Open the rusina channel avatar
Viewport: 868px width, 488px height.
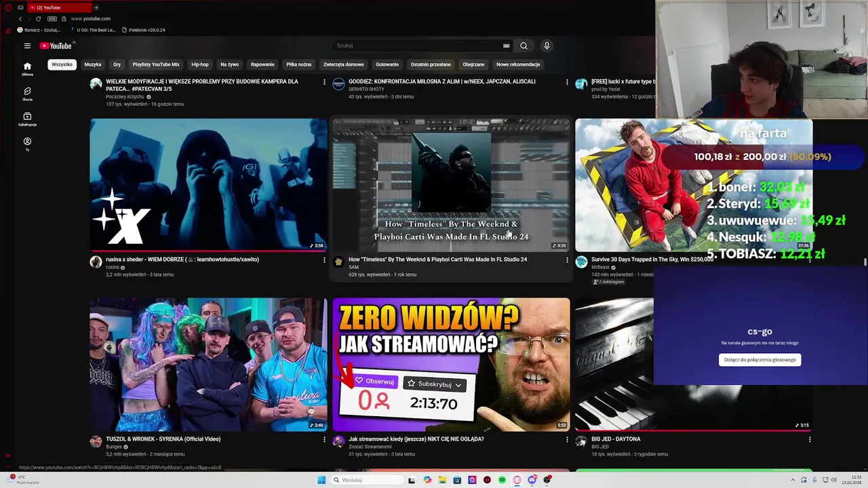tap(96, 262)
